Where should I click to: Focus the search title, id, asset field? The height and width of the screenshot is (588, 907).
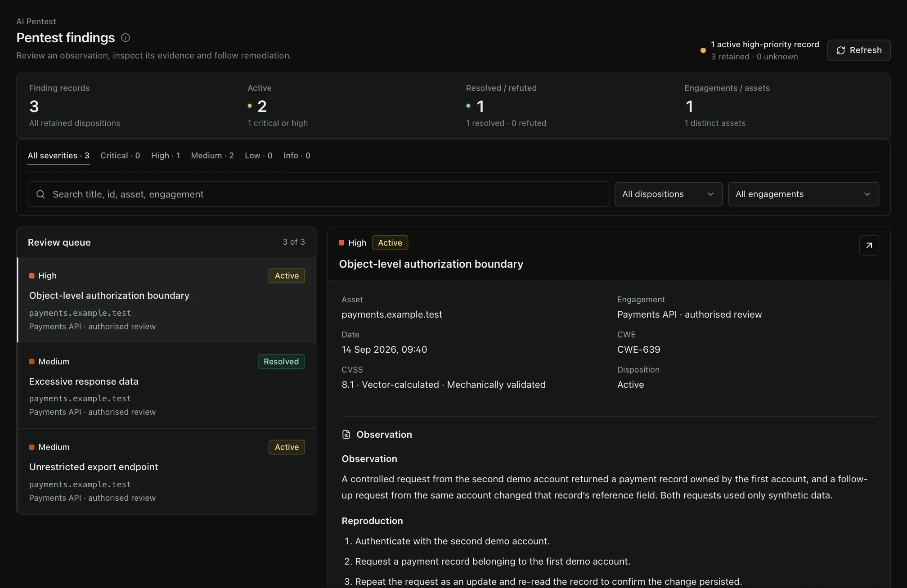click(318, 194)
